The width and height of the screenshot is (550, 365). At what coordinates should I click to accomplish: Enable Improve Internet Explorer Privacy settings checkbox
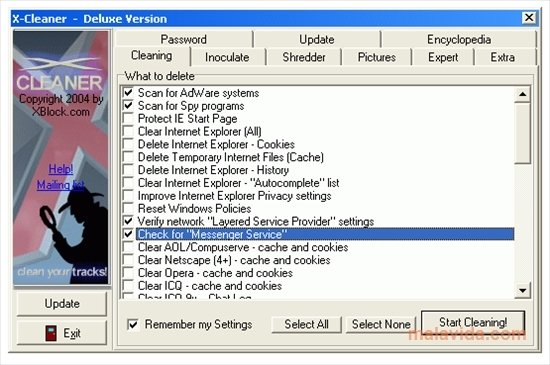128,196
